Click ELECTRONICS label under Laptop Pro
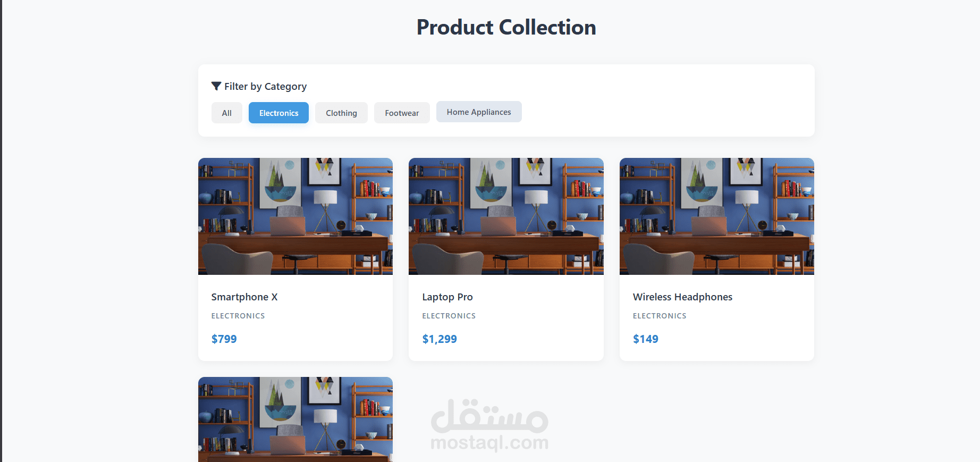Viewport: 980px width, 462px height. click(449, 316)
